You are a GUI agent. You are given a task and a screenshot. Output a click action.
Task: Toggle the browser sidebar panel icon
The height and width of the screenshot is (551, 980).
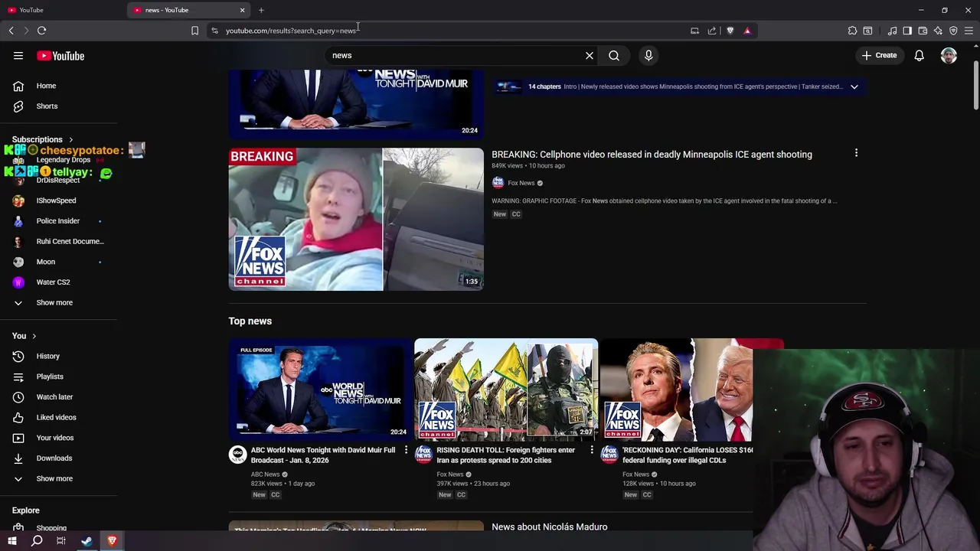pyautogui.click(x=907, y=31)
